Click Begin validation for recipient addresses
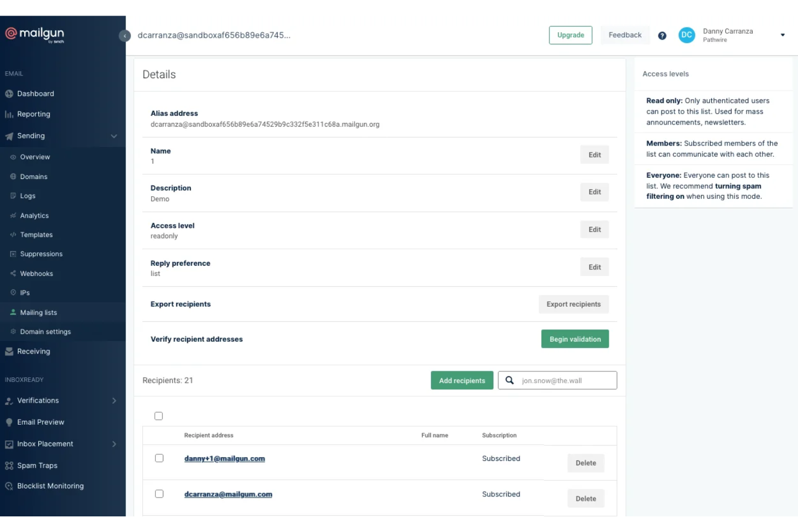 click(575, 338)
